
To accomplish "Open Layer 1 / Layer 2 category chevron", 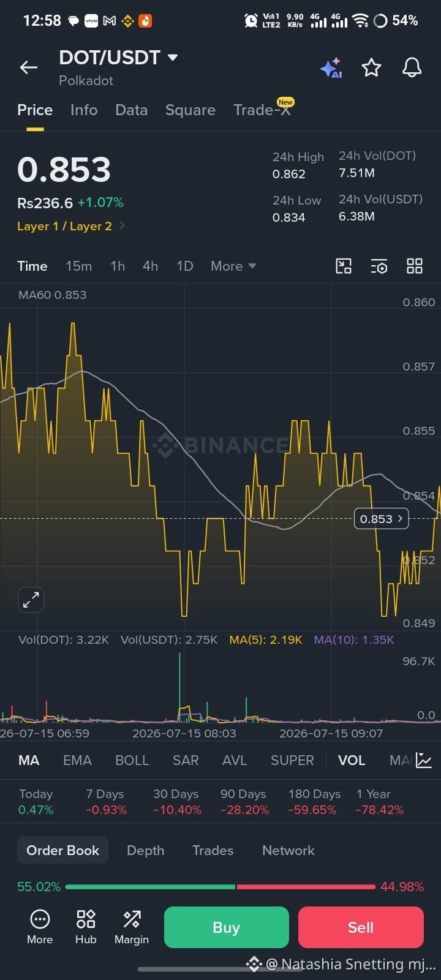I will [122, 225].
